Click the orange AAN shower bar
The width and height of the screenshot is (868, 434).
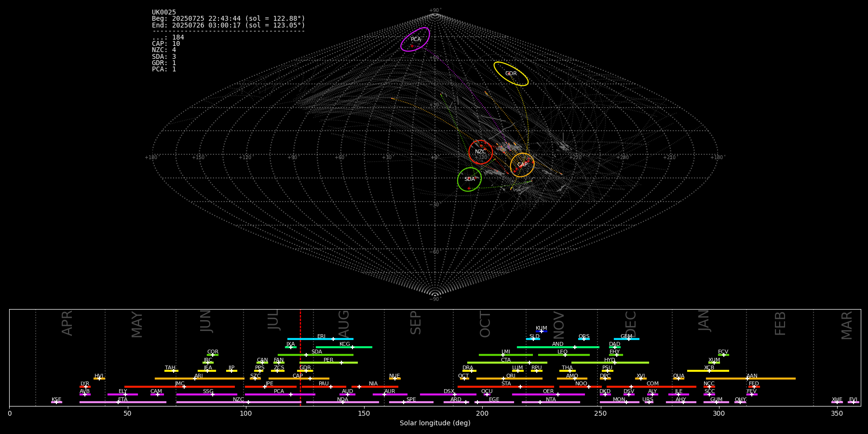pyautogui.click(x=751, y=379)
